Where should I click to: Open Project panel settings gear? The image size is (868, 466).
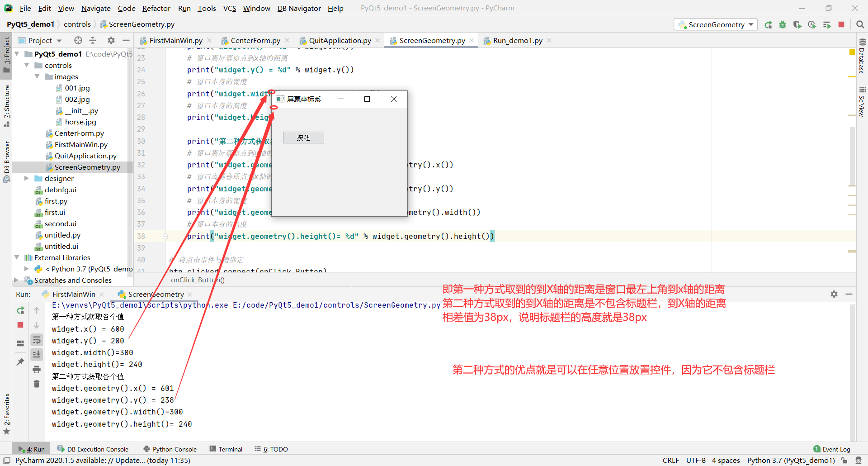[111, 40]
